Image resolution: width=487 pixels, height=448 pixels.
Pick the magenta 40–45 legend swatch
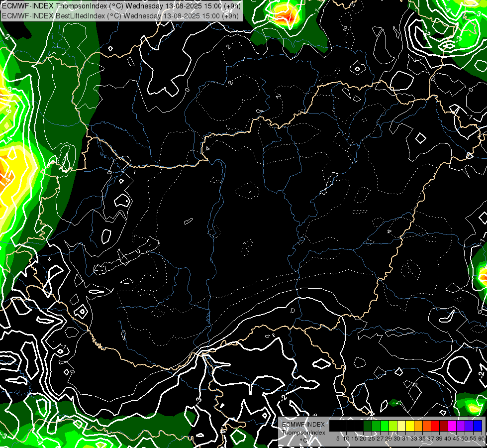pyautogui.click(x=452, y=426)
